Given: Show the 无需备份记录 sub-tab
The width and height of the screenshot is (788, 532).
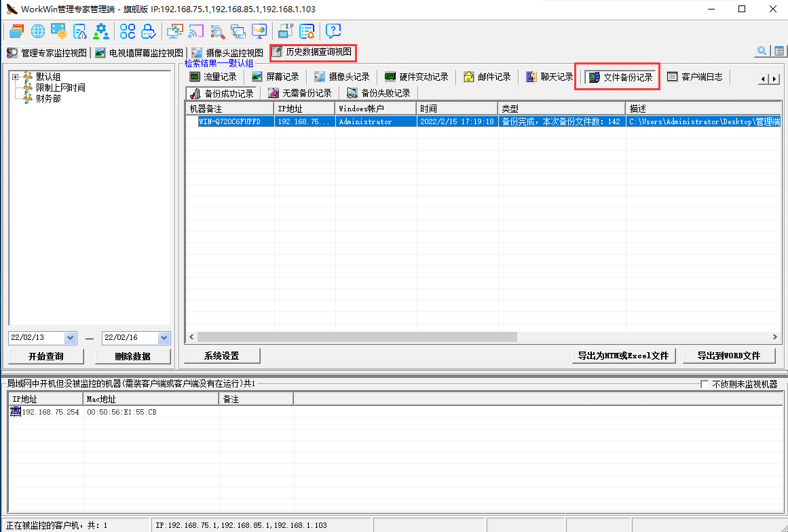Looking at the screenshot, I should tap(300, 94).
